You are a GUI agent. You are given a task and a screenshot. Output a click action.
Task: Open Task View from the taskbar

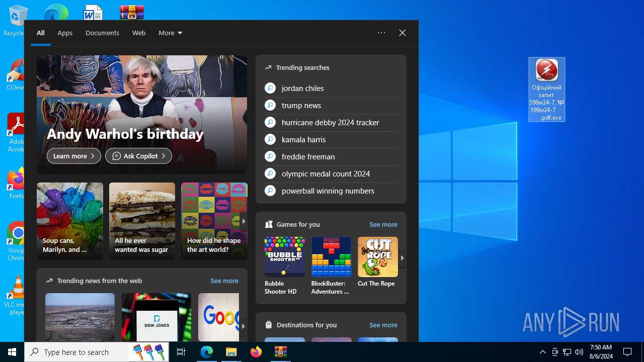coord(181,352)
